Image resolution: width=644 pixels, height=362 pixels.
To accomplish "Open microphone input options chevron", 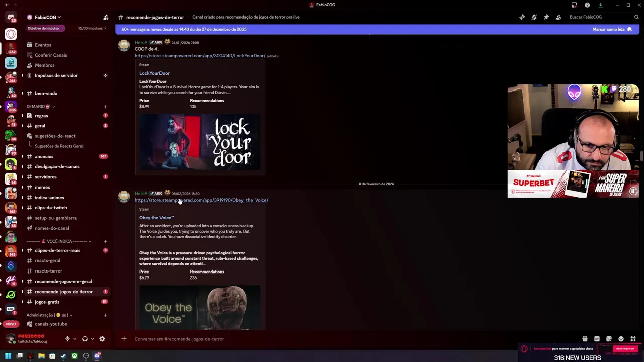I will 75,339.
